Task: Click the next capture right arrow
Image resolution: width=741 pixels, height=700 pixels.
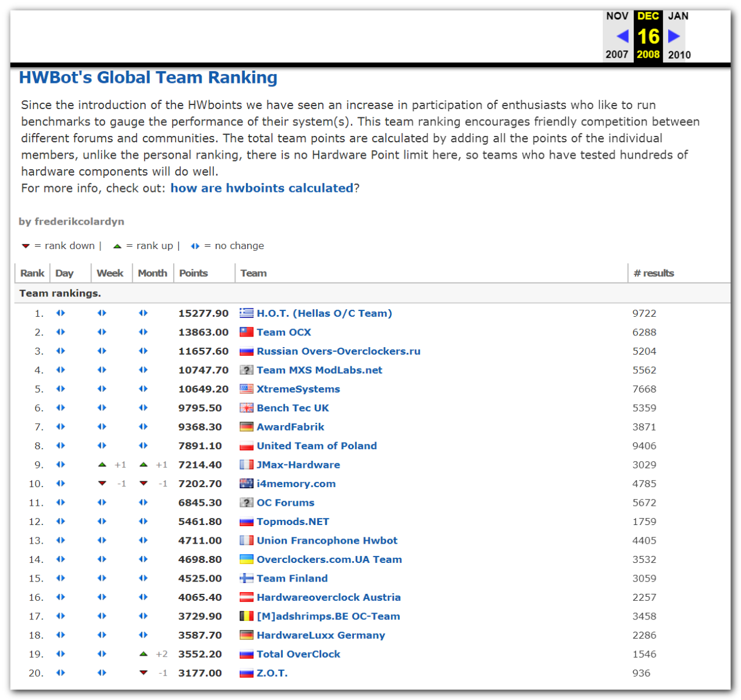Action: [x=674, y=36]
